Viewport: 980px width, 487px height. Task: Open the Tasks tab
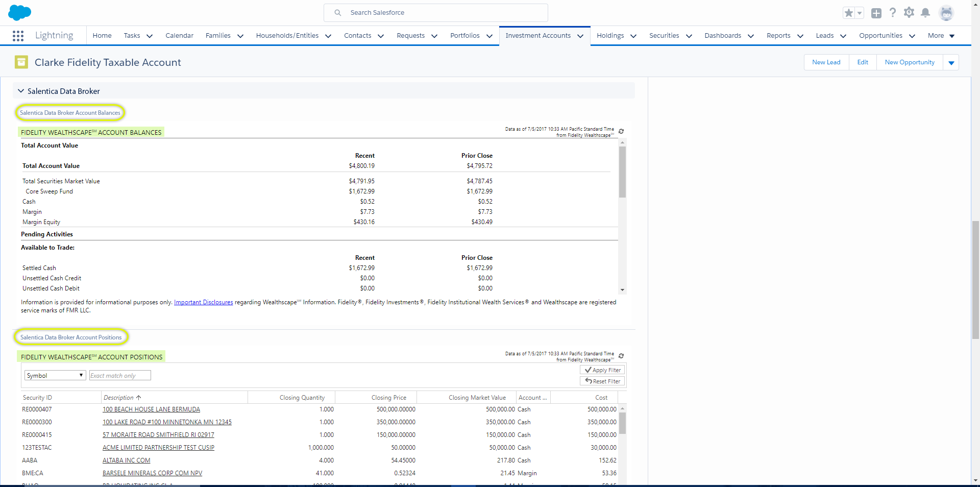click(x=132, y=36)
